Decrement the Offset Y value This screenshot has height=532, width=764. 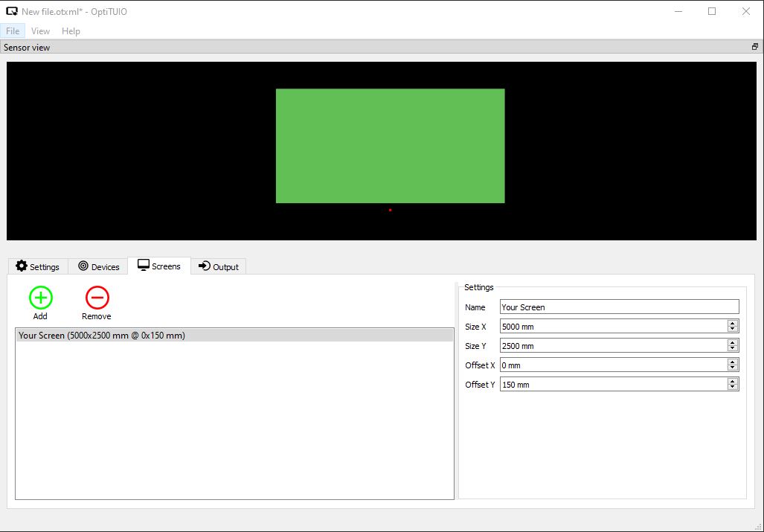click(733, 387)
